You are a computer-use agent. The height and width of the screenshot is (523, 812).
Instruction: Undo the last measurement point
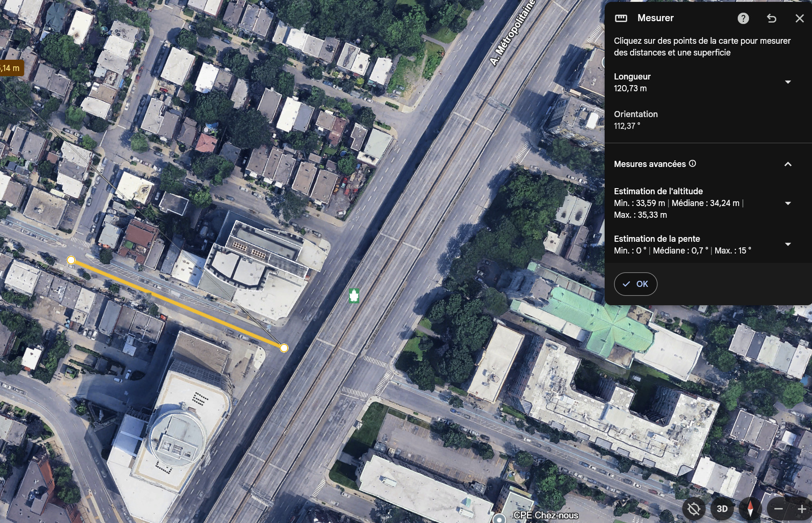[772, 18]
